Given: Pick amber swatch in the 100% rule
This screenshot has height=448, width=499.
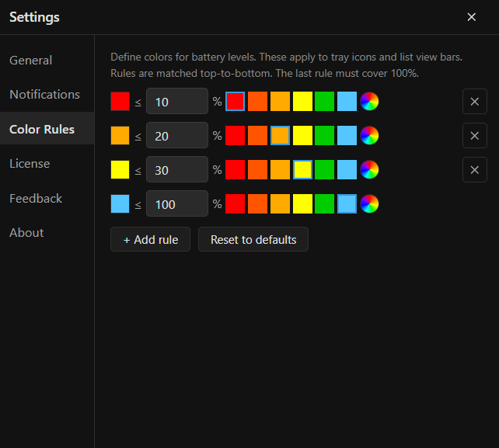Looking at the screenshot, I should click(x=280, y=203).
